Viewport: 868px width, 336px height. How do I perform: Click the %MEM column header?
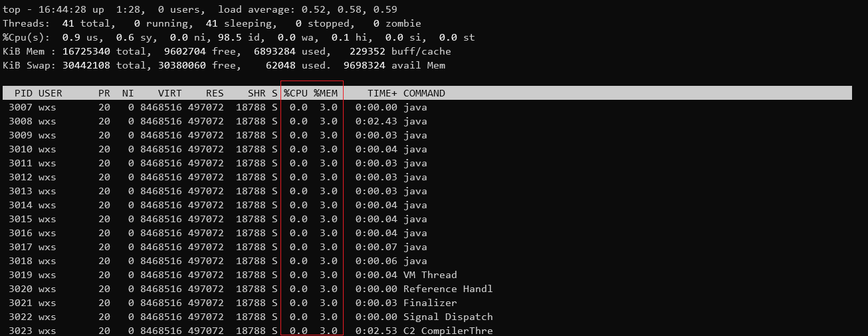pos(326,93)
